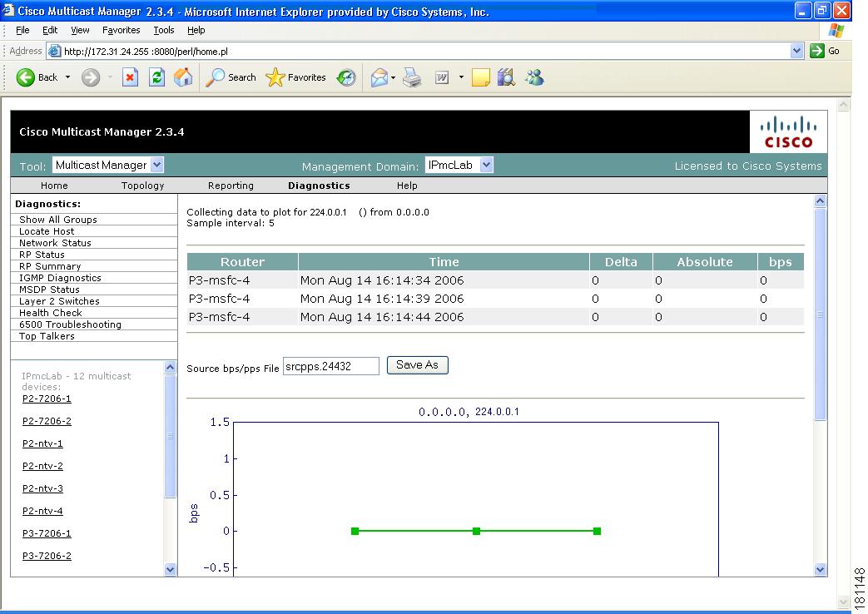Open the Mail icon dropdown arrow

click(393, 77)
